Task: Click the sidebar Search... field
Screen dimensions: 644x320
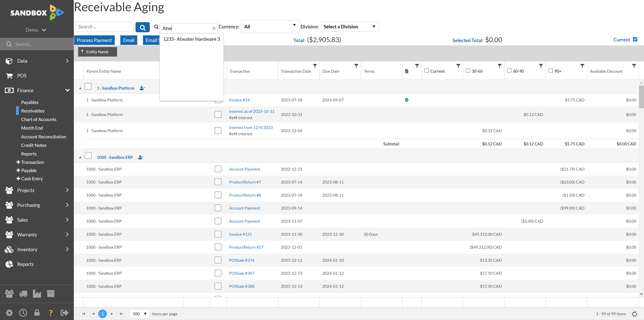Action: (37, 44)
